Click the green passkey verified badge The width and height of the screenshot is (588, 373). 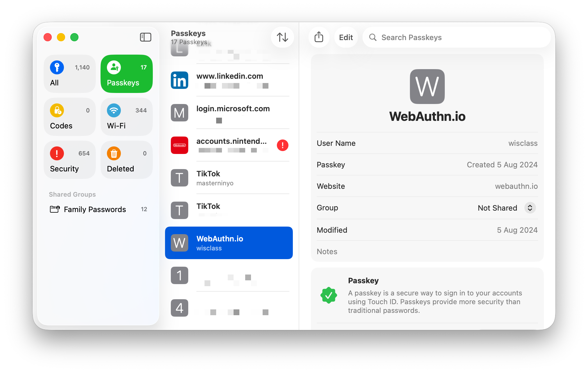point(329,295)
